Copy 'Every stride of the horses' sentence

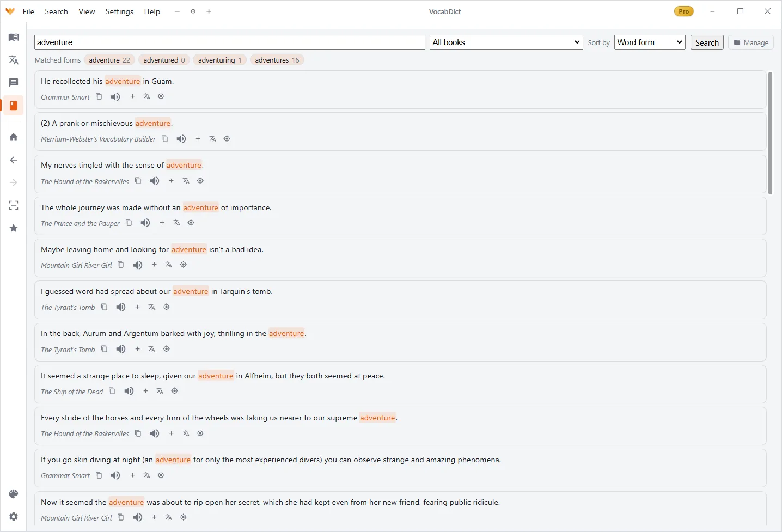pyautogui.click(x=138, y=433)
